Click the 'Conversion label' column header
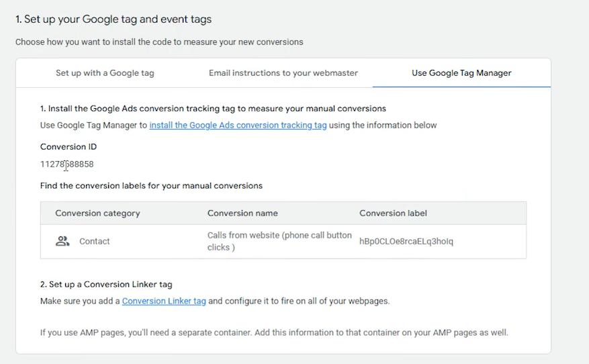This screenshot has width=589, height=364. tap(393, 213)
